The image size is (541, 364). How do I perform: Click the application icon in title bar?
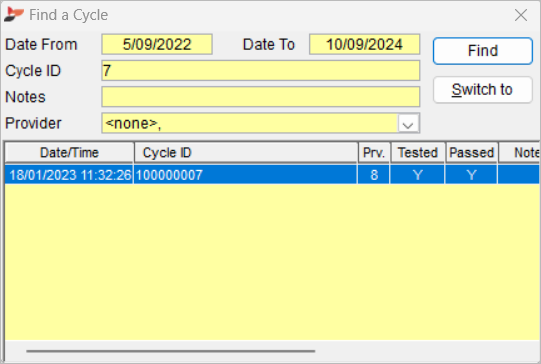(x=14, y=15)
